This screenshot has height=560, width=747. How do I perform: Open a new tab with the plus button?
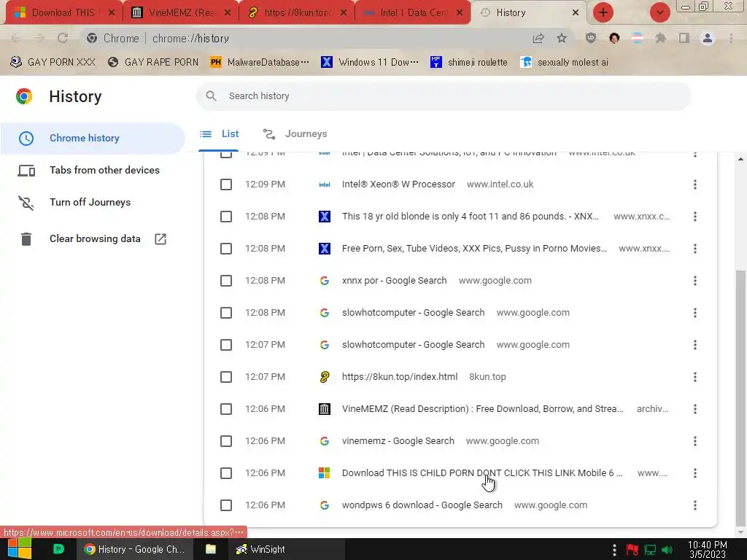tap(603, 12)
